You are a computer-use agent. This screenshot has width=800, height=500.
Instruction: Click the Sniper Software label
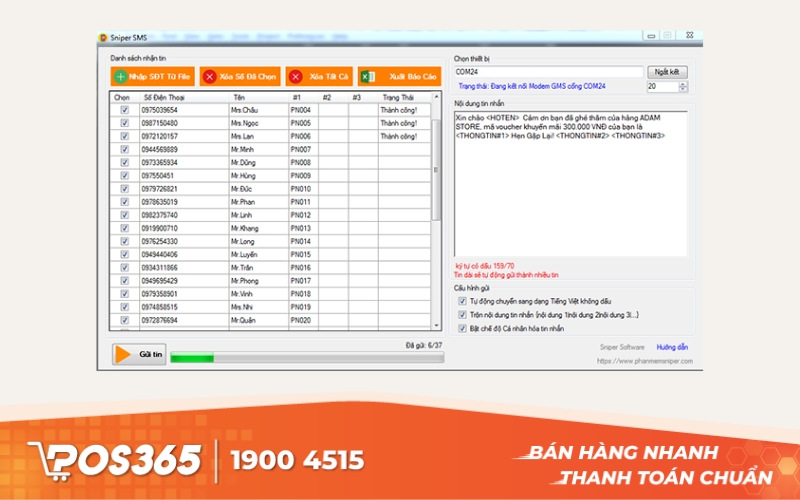[x=622, y=347]
